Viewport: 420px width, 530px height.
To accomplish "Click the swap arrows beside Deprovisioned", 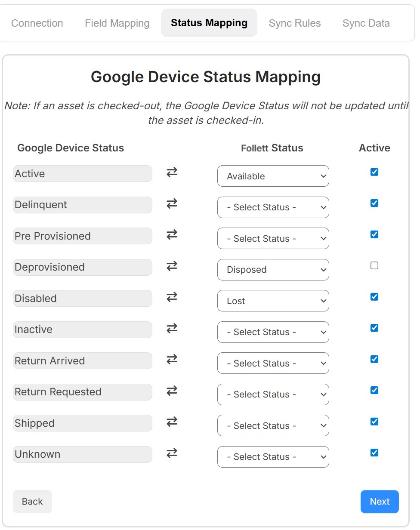I will pyautogui.click(x=171, y=266).
